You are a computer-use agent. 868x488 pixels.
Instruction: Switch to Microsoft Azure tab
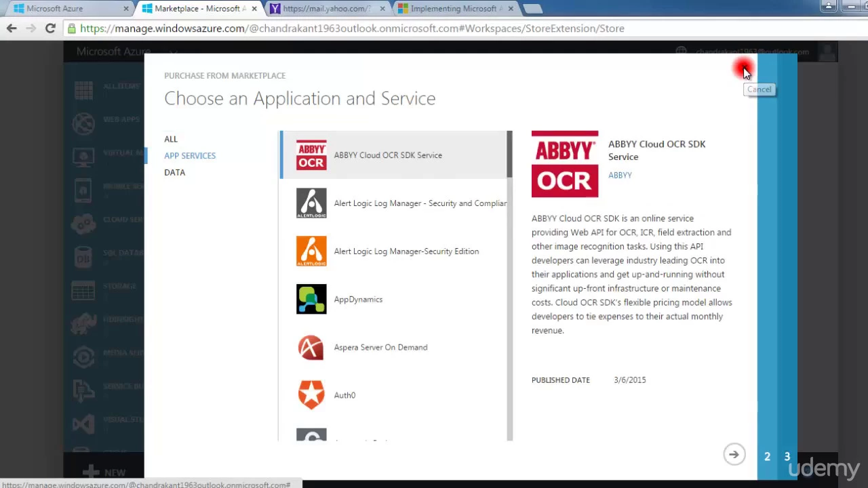[66, 9]
